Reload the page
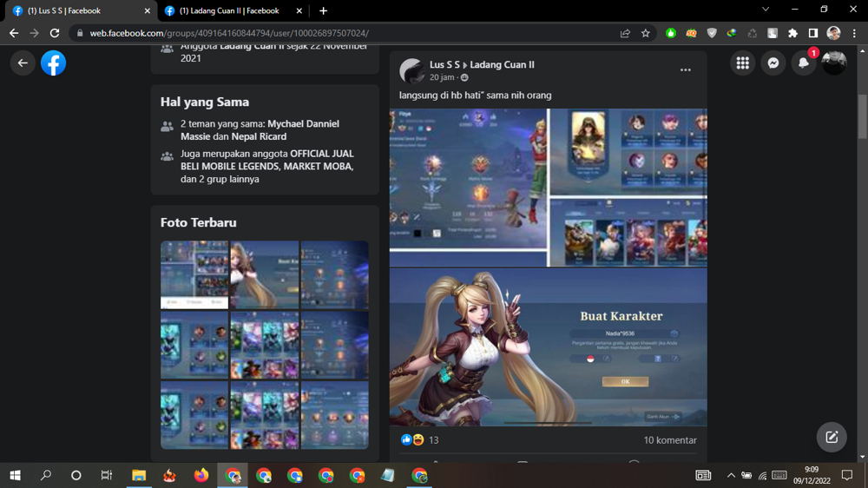The height and width of the screenshot is (488, 868). 55,33
